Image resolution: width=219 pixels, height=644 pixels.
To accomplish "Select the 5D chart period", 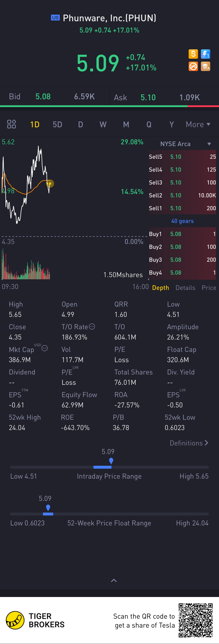I will pos(57,124).
